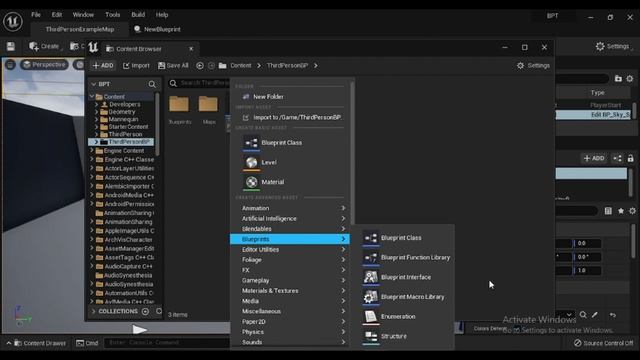Click the Material asset icon

point(251,182)
